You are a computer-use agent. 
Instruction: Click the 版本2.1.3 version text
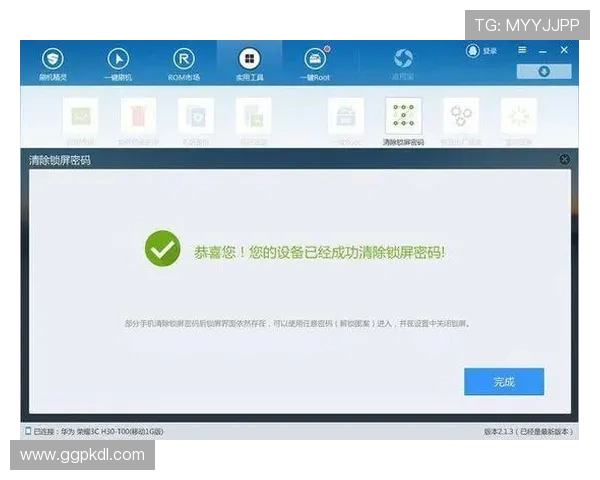(x=528, y=431)
